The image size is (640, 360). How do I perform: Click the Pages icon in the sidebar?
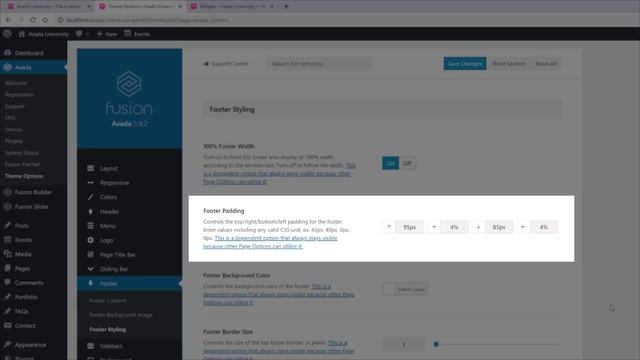coord(7,268)
